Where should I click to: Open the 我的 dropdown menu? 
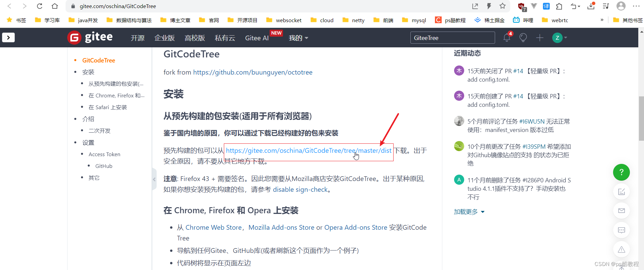click(x=298, y=38)
